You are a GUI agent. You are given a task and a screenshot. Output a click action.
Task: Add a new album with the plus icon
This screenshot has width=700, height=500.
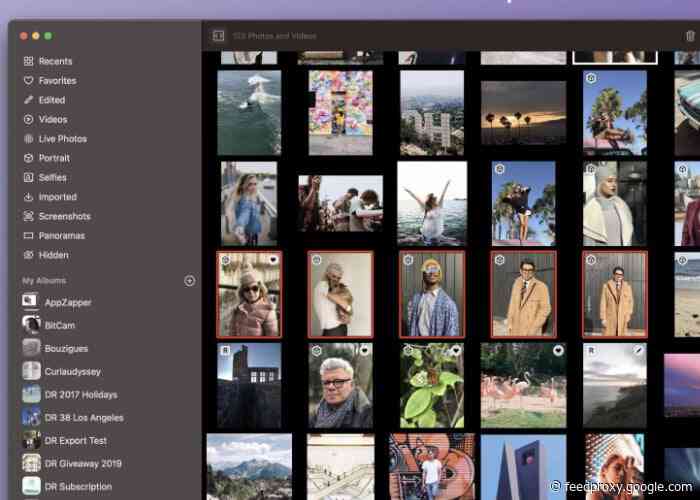tap(190, 280)
